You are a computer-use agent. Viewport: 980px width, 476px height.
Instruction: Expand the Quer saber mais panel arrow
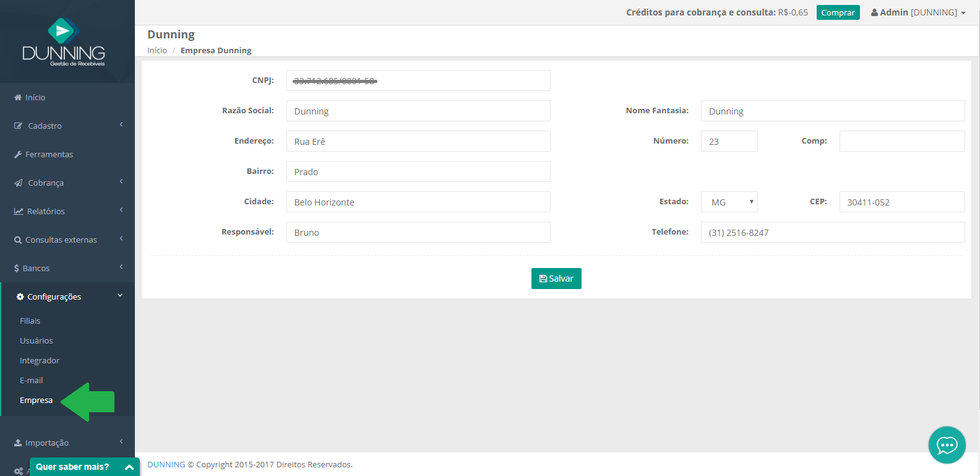pos(129,467)
